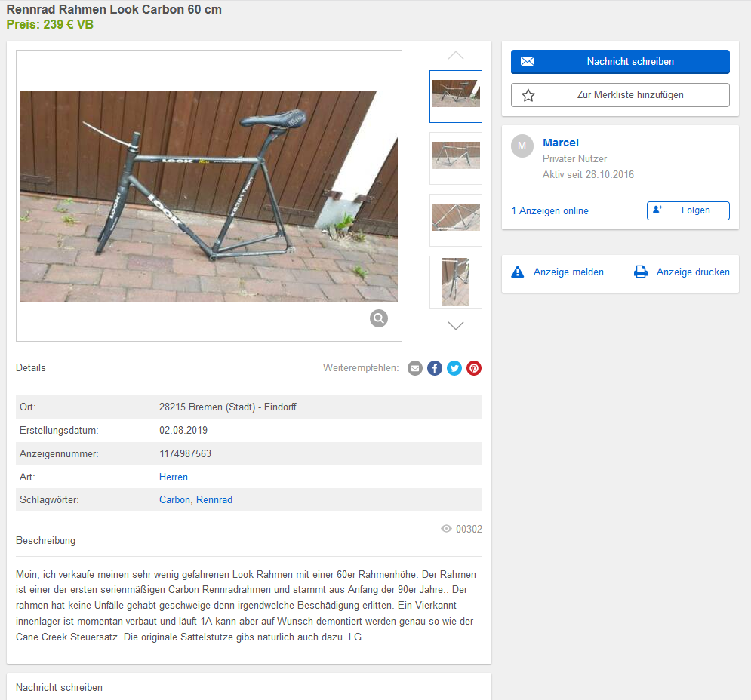The height and width of the screenshot is (700, 751).
Task: Open the Rennrad keyword link
Action: pos(214,499)
